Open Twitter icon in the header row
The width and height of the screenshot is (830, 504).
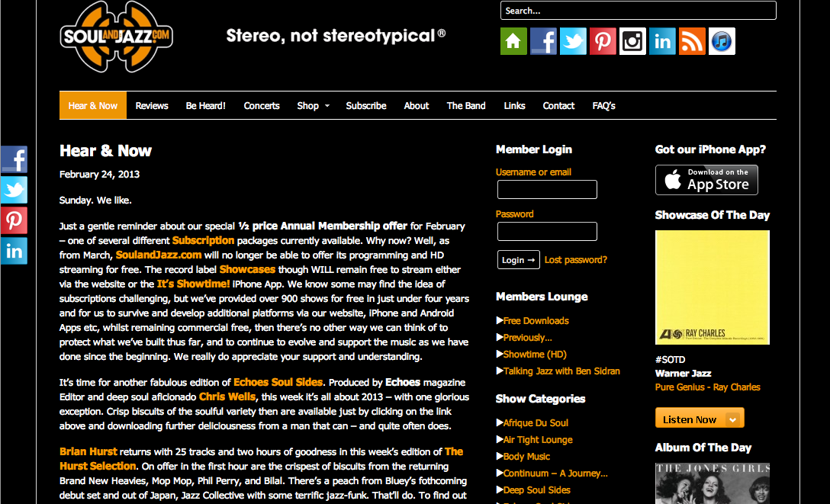tap(573, 41)
